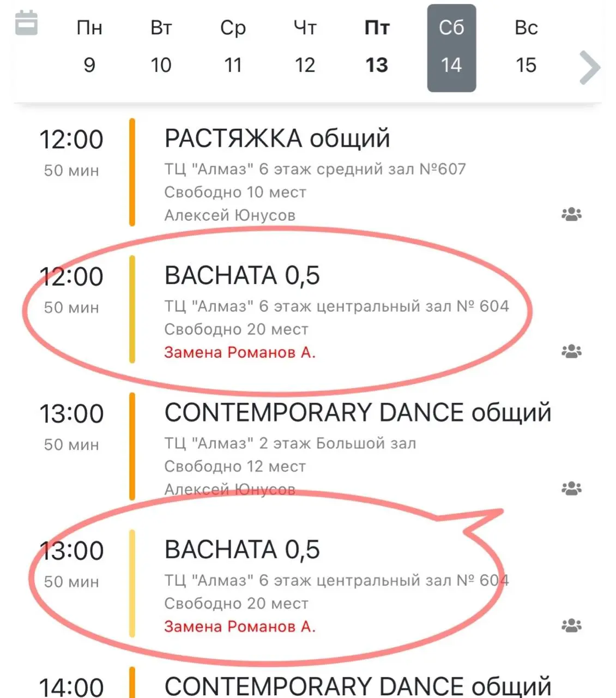The width and height of the screenshot is (616, 698).
Task: Open the calendar date picker icon
Action: pyautogui.click(x=26, y=23)
